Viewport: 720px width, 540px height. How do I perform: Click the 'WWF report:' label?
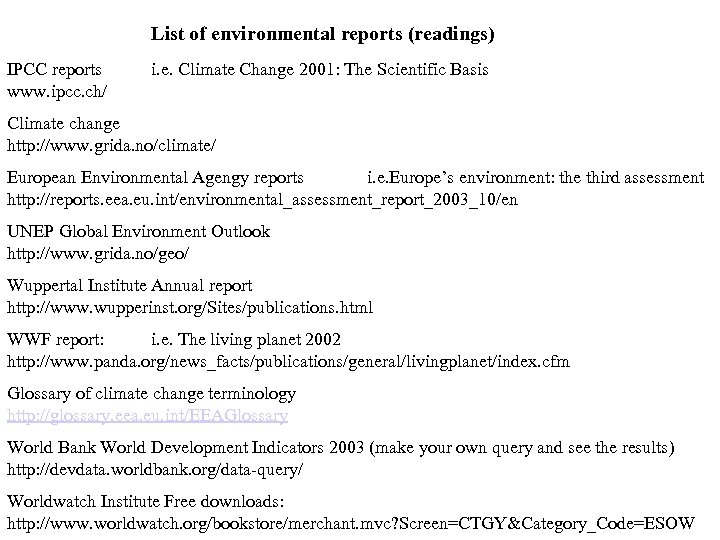point(56,340)
